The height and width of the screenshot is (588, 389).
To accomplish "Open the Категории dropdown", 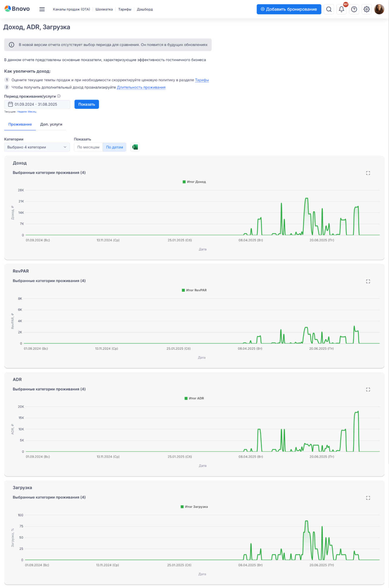I will coord(37,147).
